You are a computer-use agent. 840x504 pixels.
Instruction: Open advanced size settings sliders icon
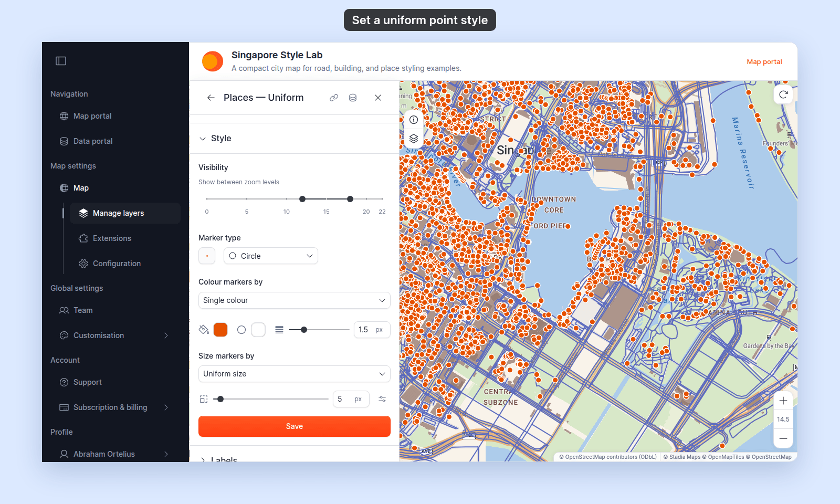[382, 399]
